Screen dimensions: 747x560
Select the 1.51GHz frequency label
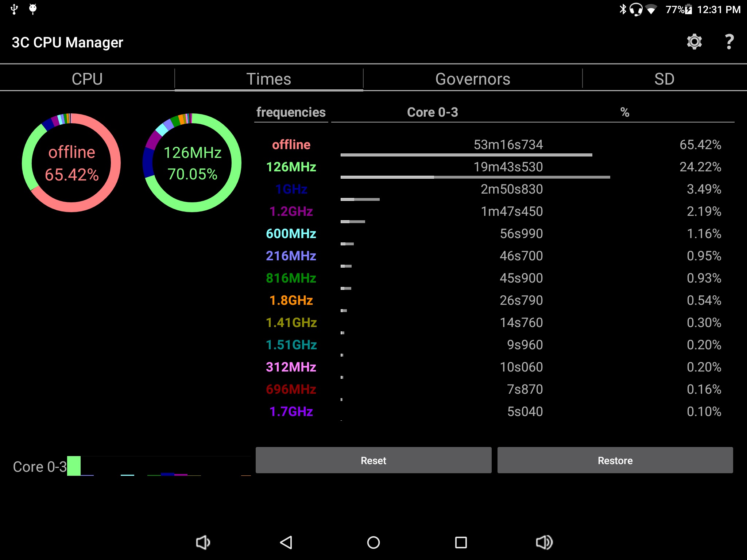click(291, 345)
